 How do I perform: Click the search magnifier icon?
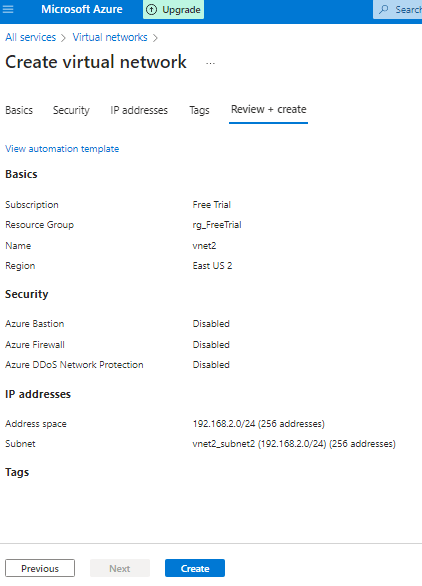384,9
